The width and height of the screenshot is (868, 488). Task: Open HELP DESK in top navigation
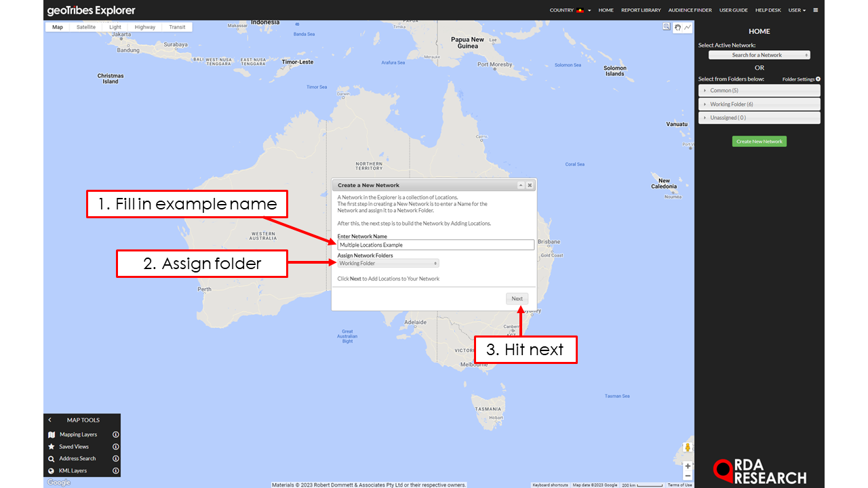tap(768, 10)
